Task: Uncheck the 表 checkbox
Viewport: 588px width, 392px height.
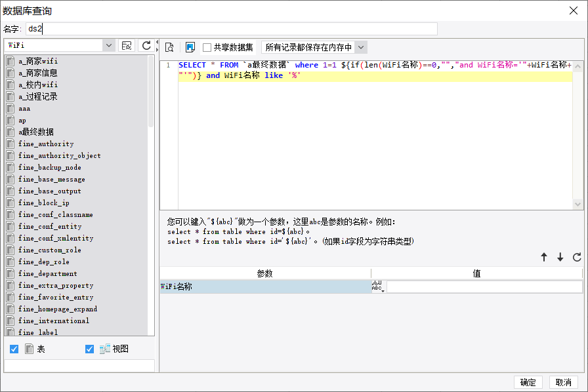Action: coord(14,349)
